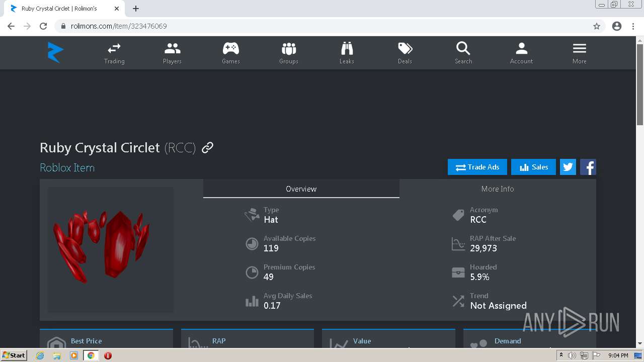The height and width of the screenshot is (362, 644).
Task: Click the taskbar clock 9:04 PM
Action: [x=618, y=355]
